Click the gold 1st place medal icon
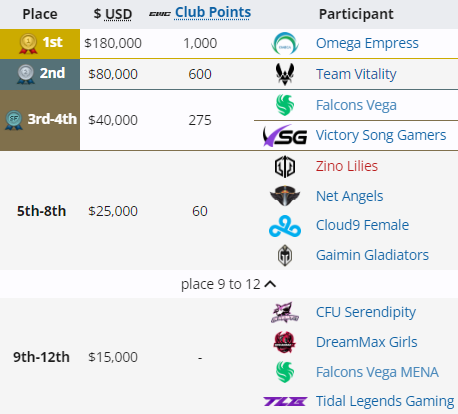Image resolution: width=458 pixels, height=414 pixels. point(28,44)
